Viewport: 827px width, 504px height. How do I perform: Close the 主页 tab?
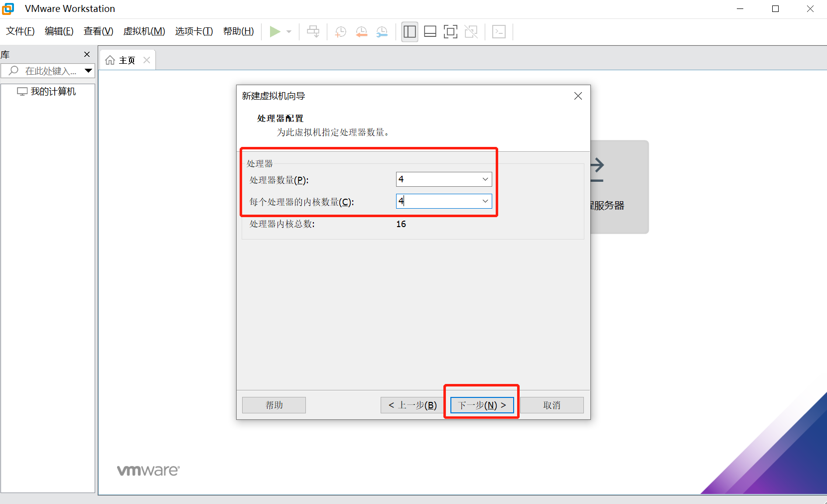146,60
